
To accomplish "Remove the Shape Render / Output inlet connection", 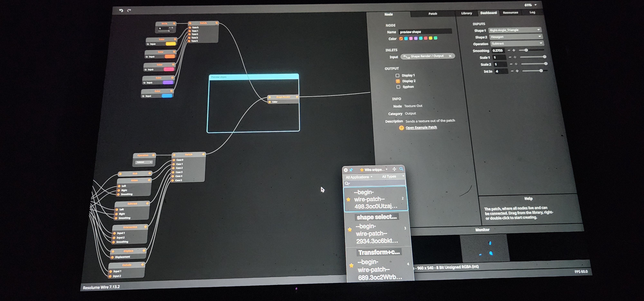I will pyautogui.click(x=450, y=56).
